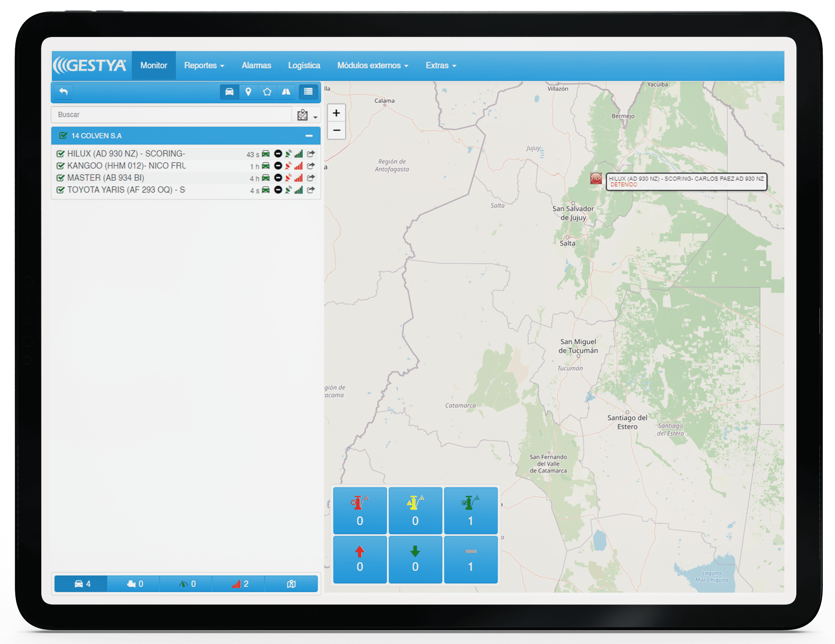Open the Alarmas menu item
The image size is (835, 644).
(256, 65)
